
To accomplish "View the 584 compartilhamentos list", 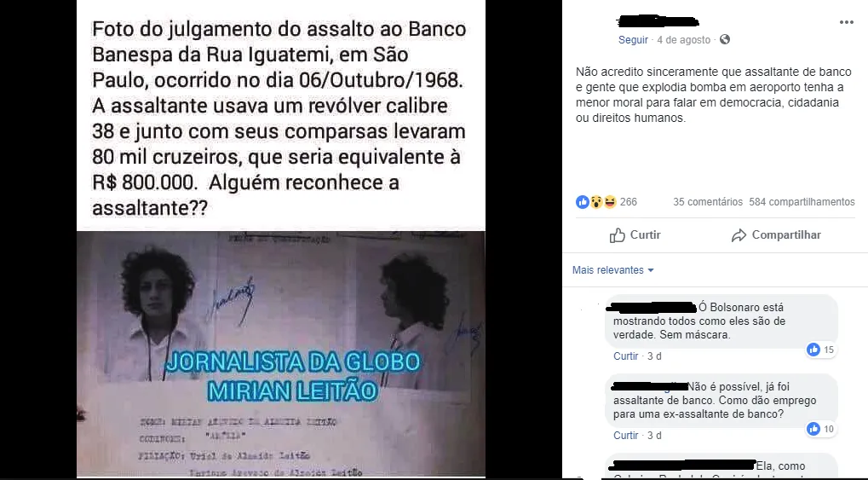I will (802, 202).
